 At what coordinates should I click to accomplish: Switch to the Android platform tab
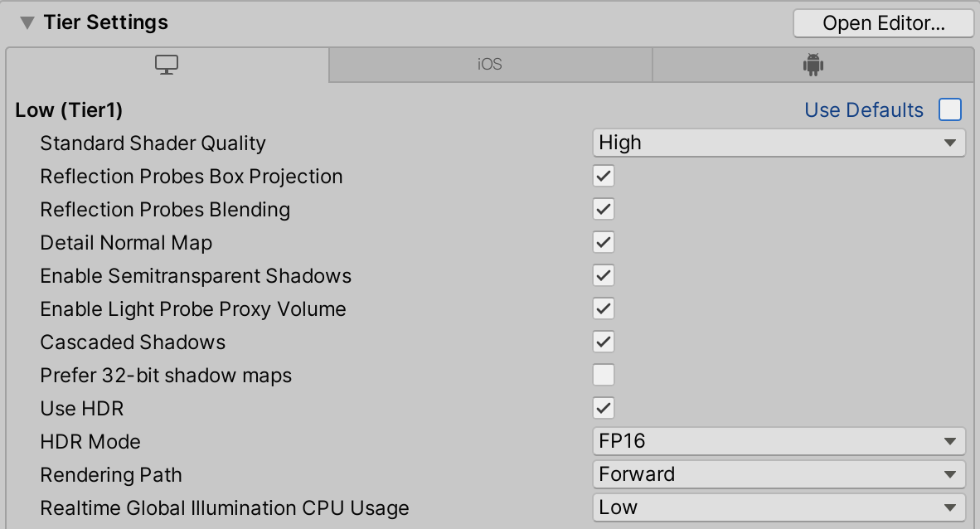(x=813, y=65)
